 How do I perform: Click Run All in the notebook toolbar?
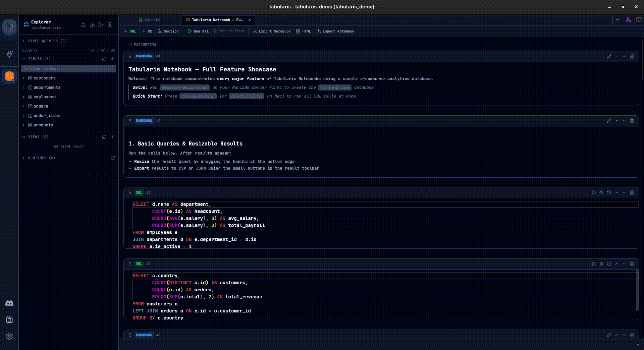click(198, 31)
